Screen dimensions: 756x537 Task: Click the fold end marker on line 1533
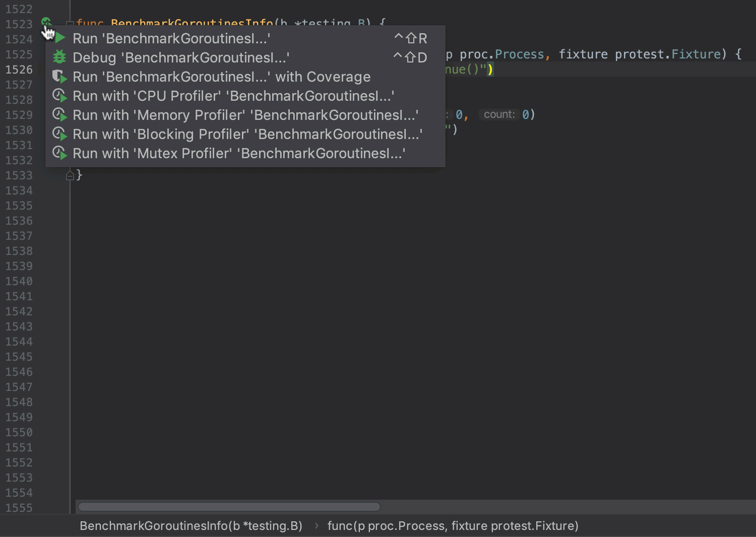[x=70, y=175]
